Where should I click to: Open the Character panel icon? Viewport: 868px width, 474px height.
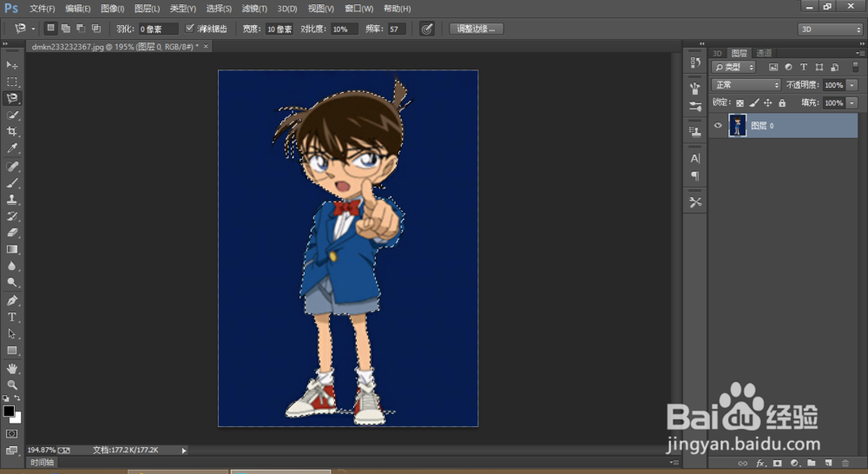(695, 159)
